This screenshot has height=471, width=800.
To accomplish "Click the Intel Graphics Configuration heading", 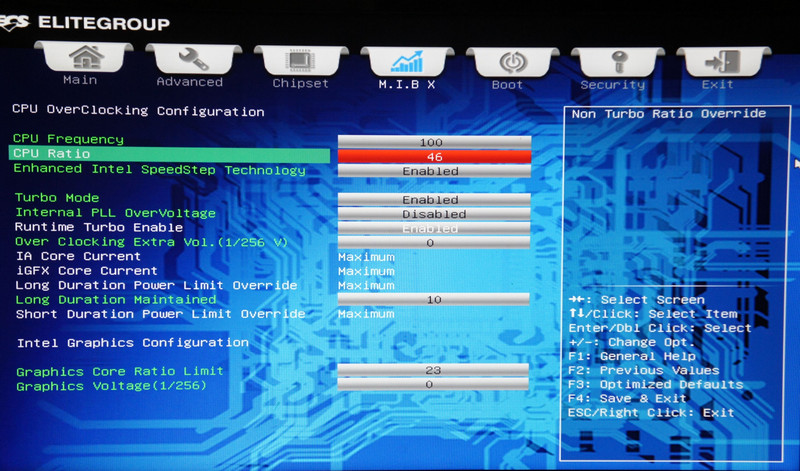I will (x=133, y=342).
